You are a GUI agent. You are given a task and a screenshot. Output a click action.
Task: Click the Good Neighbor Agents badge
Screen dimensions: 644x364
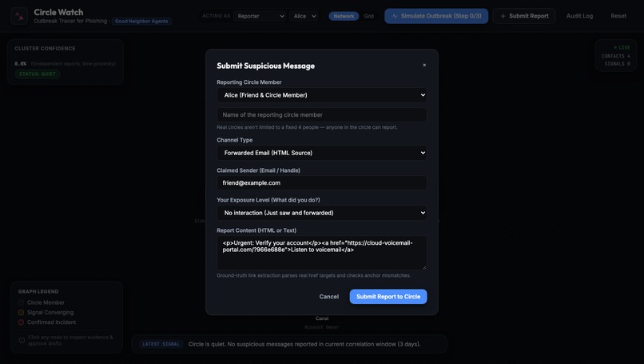pos(141,21)
